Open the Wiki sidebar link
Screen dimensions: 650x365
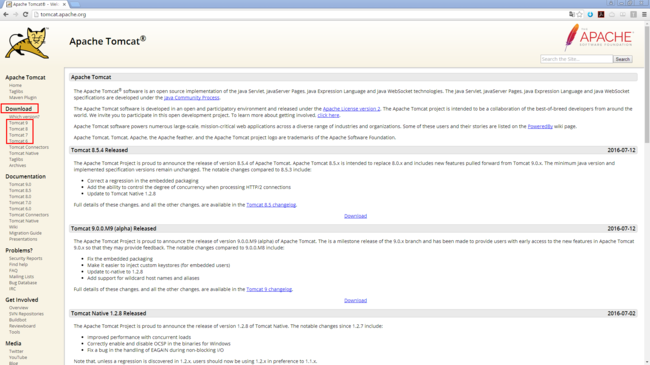click(13, 227)
